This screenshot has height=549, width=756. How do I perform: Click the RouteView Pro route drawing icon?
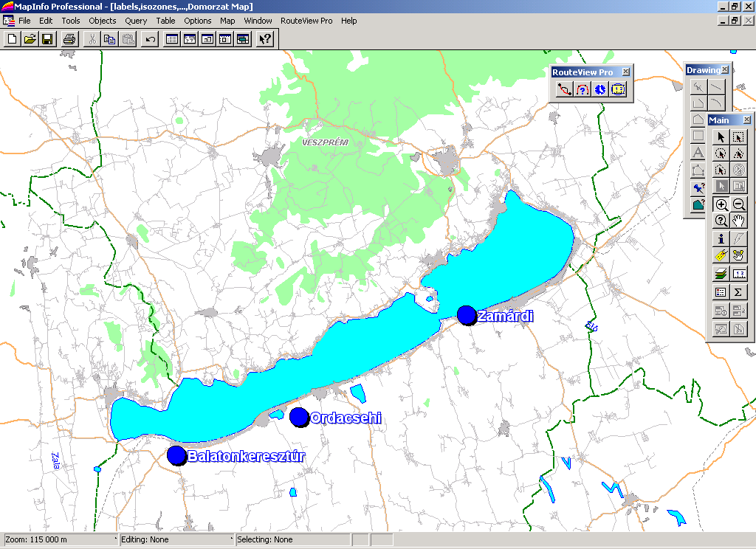(x=565, y=89)
